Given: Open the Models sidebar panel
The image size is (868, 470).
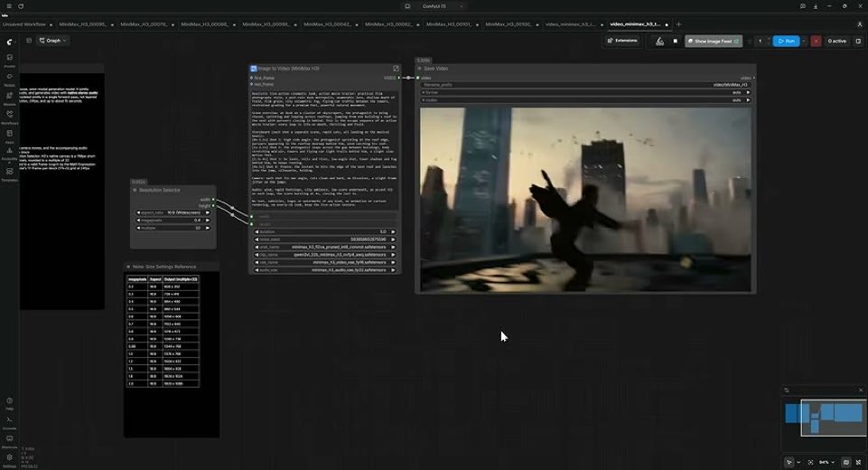Looking at the screenshot, I should coord(9,99).
